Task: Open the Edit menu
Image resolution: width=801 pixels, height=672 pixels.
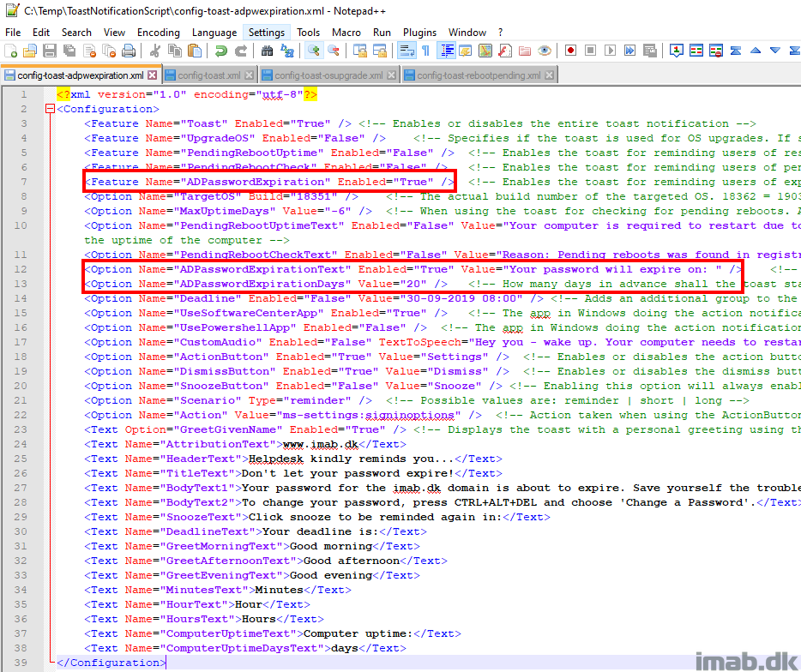Action: click(40, 33)
